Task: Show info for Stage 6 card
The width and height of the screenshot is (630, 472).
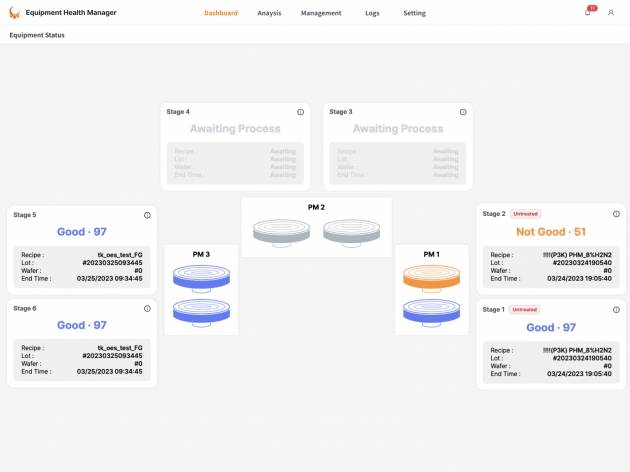Action: (x=147, y=308)
